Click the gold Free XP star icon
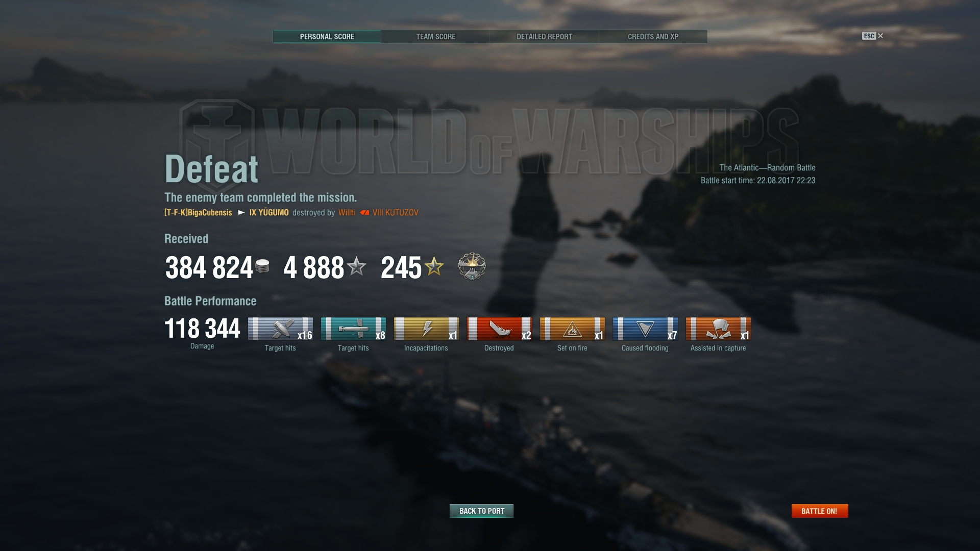 (x=434, y=266)
